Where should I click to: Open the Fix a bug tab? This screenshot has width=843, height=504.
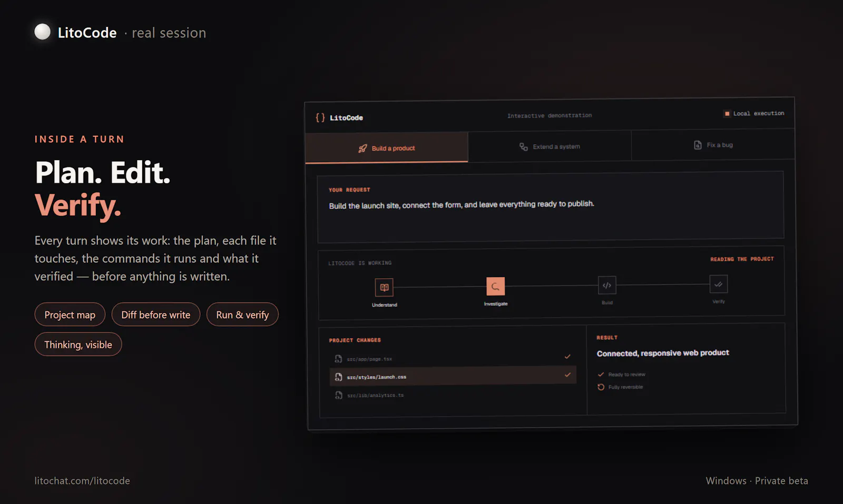713,145
